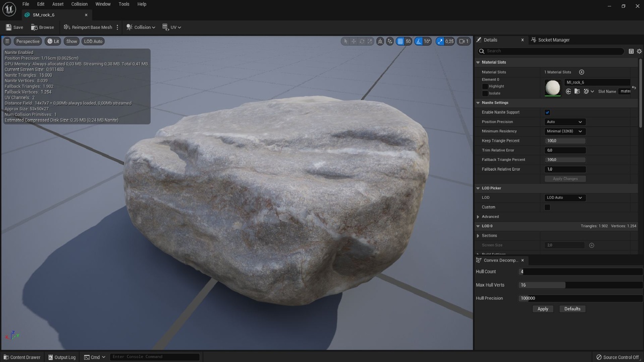Open the Asset menu
Viewport: 644px width, 362px height.
[x=58, y=4]
